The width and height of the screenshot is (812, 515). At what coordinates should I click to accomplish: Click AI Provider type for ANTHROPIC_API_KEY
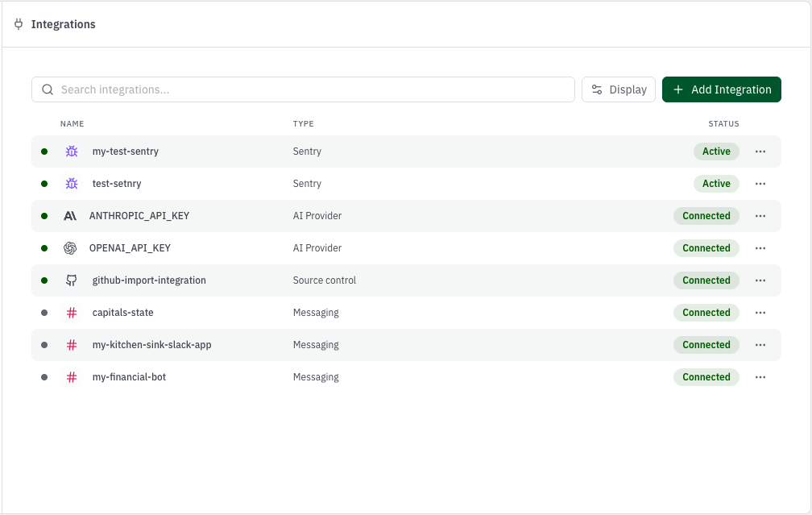tap(317, 216)
